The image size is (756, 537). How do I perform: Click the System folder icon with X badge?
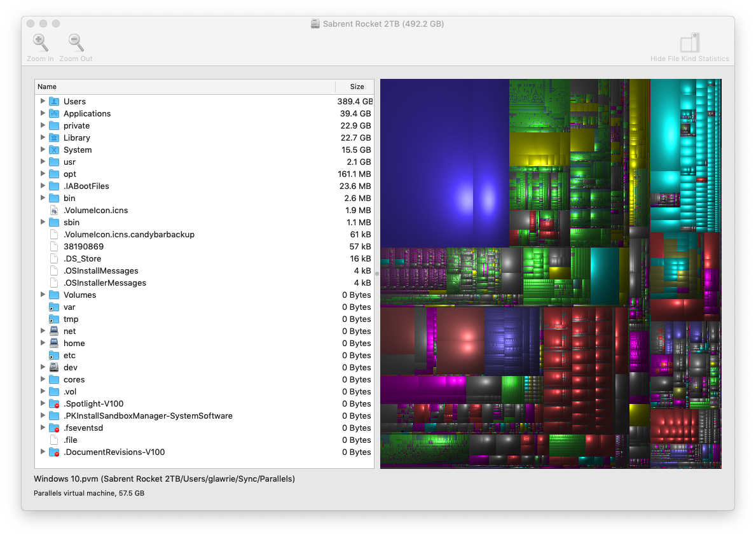54,150
